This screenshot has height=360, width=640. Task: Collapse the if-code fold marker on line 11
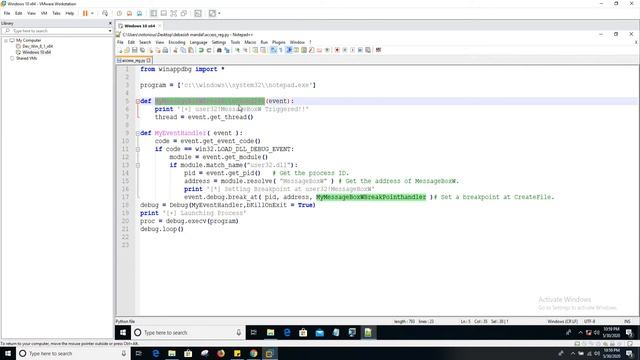(138, 149)
